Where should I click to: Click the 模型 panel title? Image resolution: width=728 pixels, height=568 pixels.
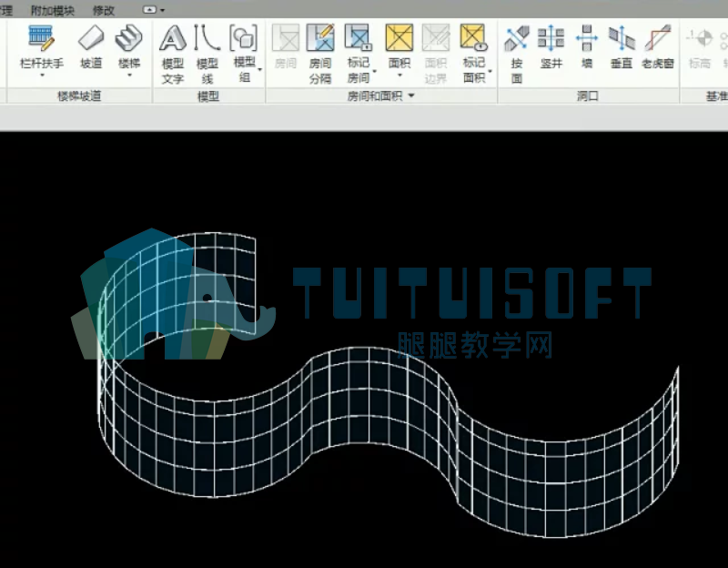click(208, 96)
